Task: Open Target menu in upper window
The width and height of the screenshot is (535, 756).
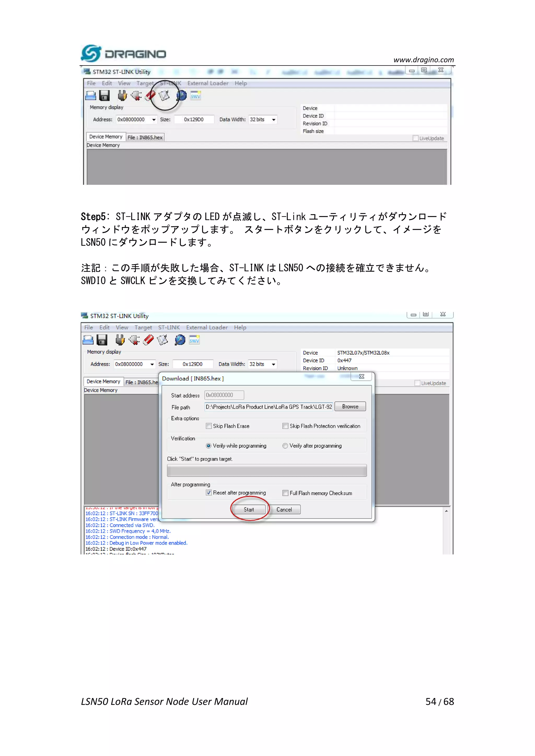Action: [145, 83]
